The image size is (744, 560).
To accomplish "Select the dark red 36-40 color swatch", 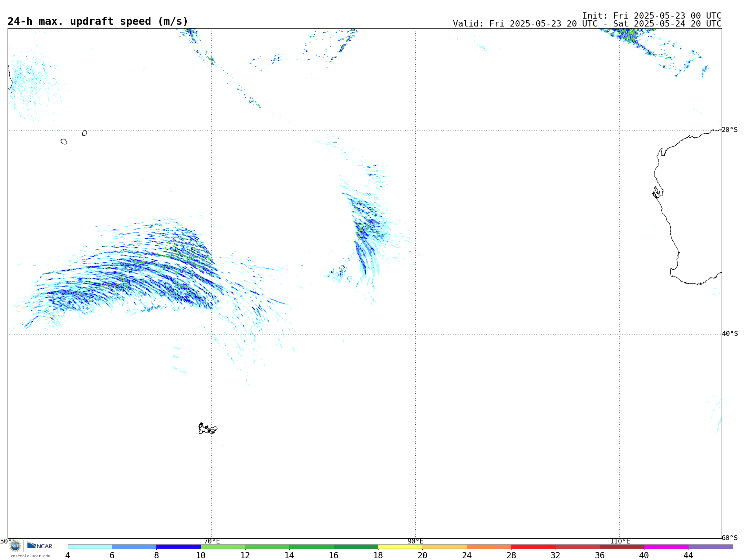I will (x=622, y=547).
